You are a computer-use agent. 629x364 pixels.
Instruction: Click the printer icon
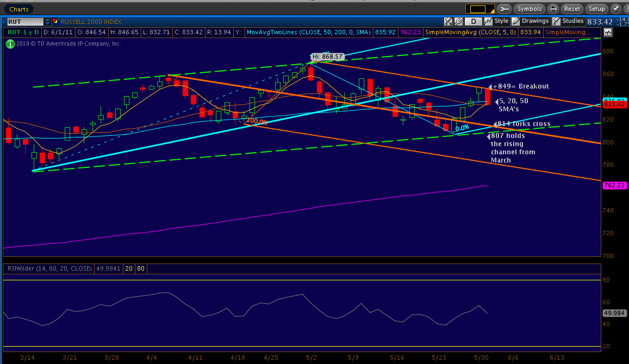[553, 9]
